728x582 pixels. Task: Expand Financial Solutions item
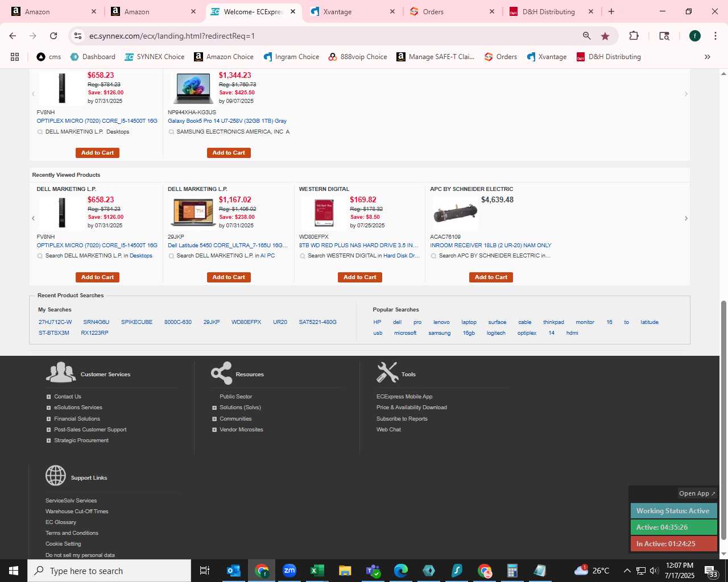[48, 419]
